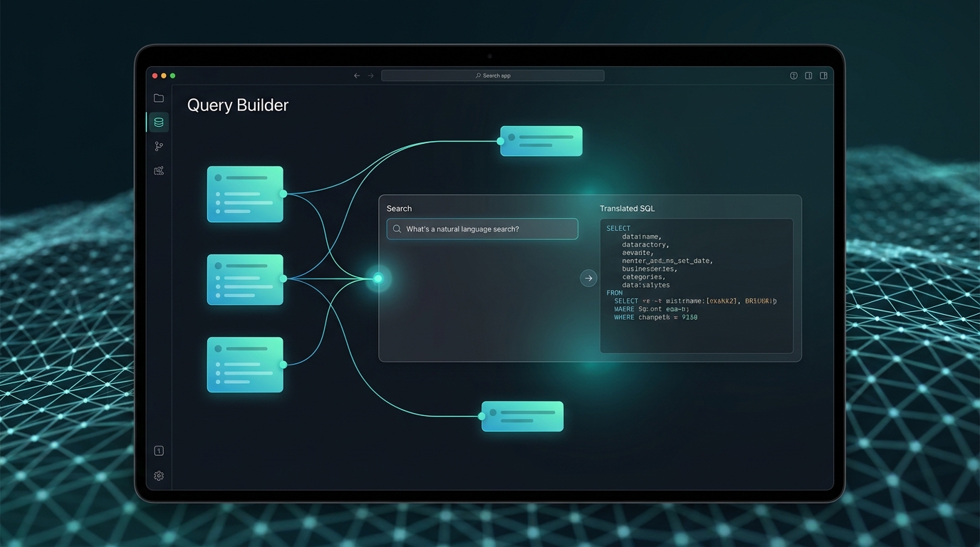Select the top-left table node card

pyautogui.click(x=245, y=194)
